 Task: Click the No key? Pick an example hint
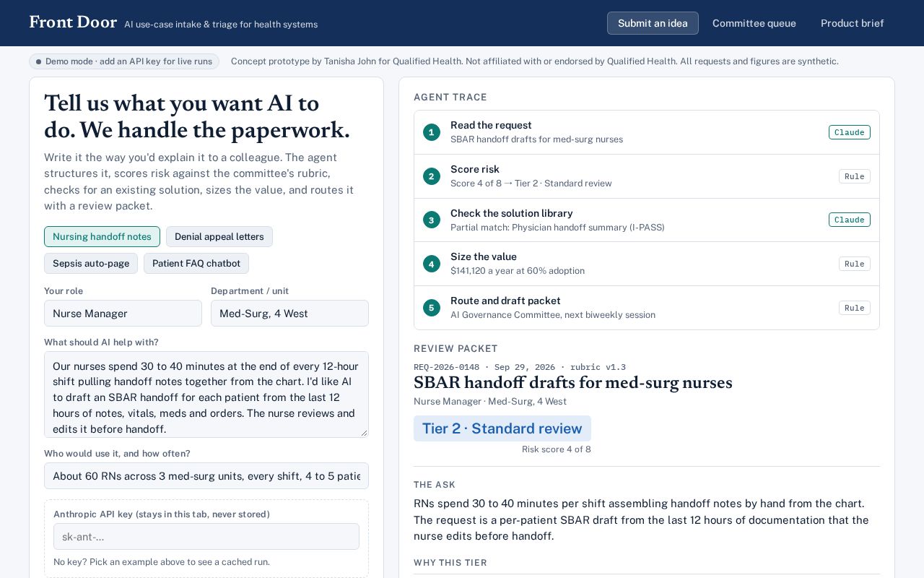click(162, 561)
